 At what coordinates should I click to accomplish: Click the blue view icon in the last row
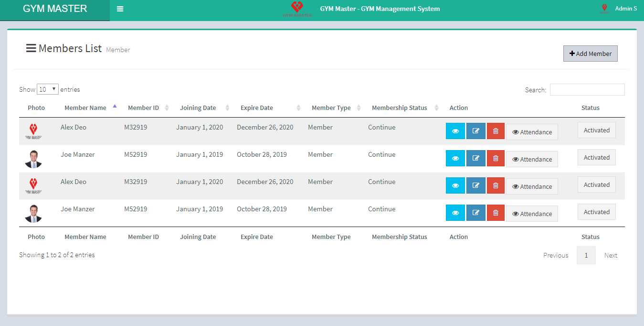(455, 213)
